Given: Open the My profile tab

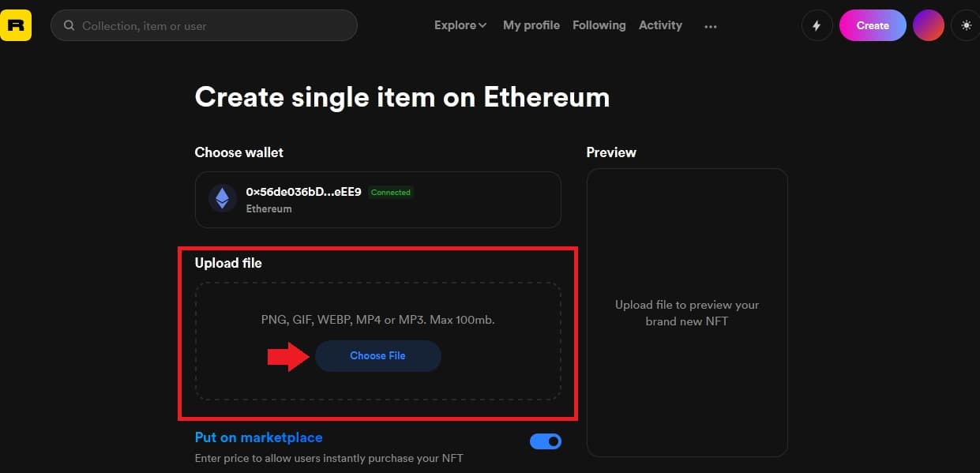Looking at the screenshot, I should (x=531, y=25).
